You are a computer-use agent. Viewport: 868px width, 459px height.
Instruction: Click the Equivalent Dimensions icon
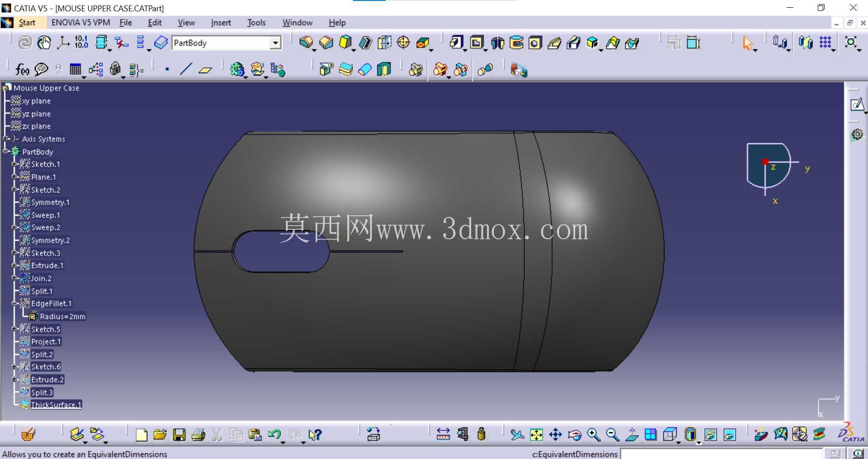(136, 69)
